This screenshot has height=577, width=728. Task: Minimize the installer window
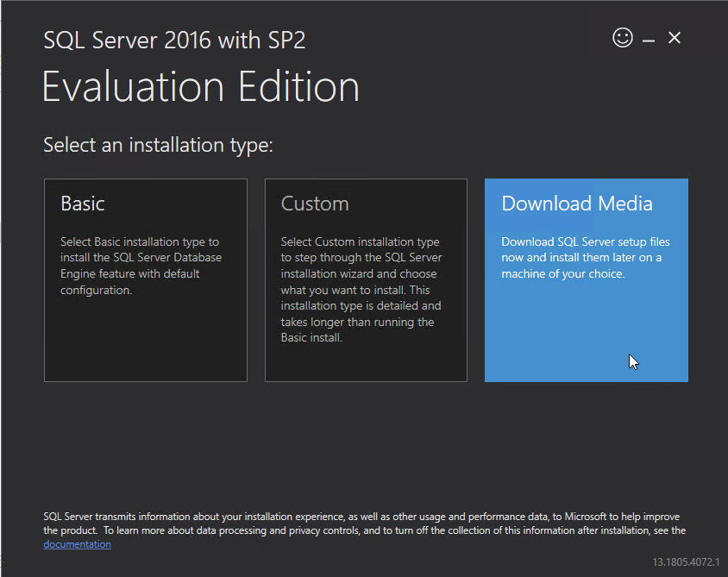coord(648,38)
